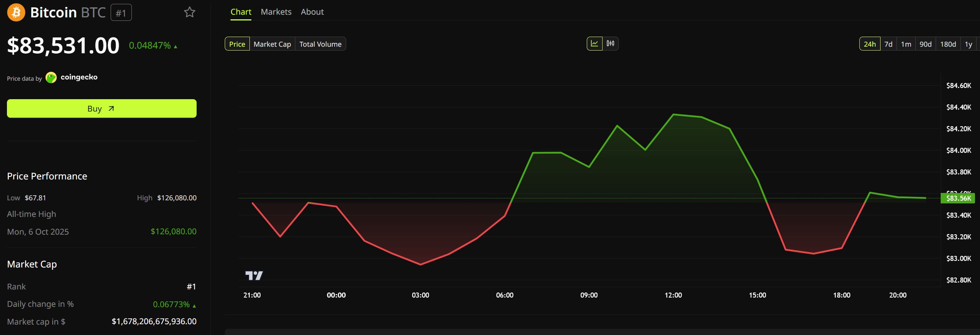Click the market cap $1,678,206,675,936.00 value
This screenshot has width=980, height=335.
tap(154, 321)
